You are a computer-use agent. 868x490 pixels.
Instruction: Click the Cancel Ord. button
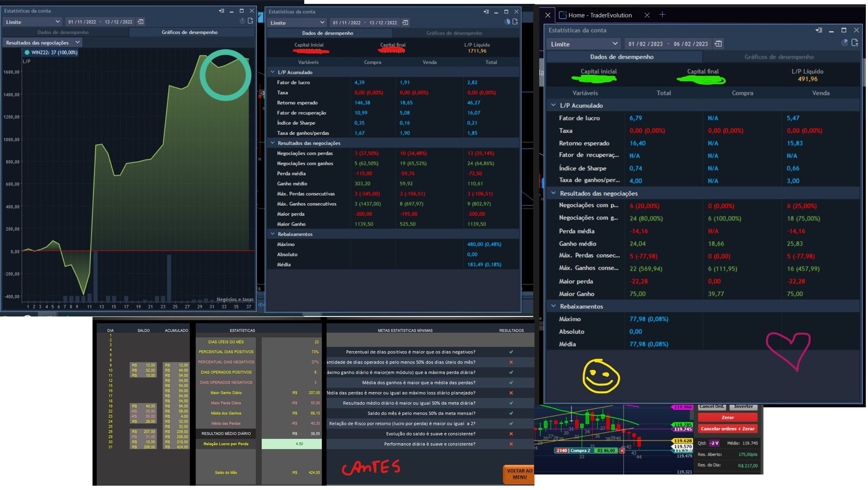point(712,406)
